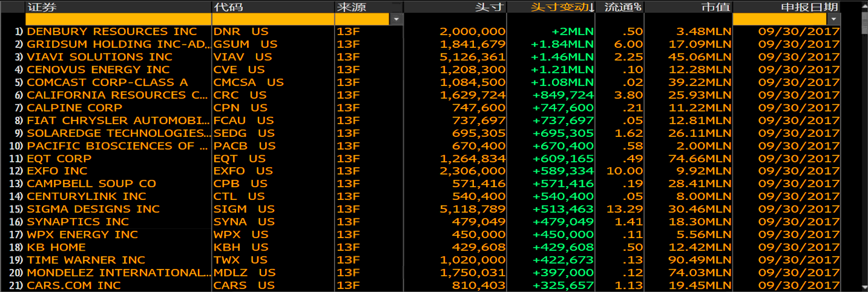Focus the 代码 filter input field
The width and height of the screenshot is (868, 292).
(273, 19)
